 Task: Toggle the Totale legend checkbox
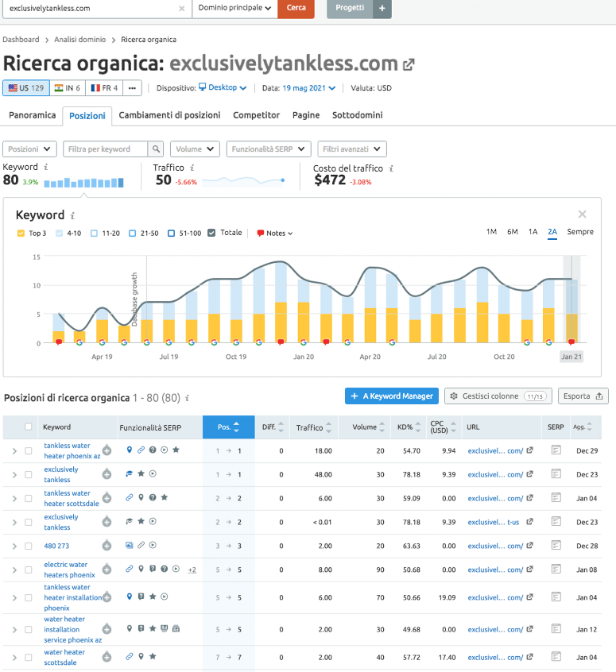tap(211, 233)
